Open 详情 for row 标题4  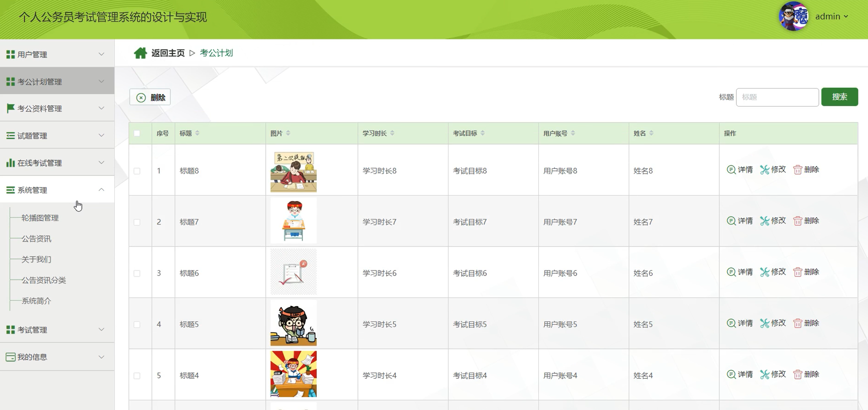[x=740, y=375]
